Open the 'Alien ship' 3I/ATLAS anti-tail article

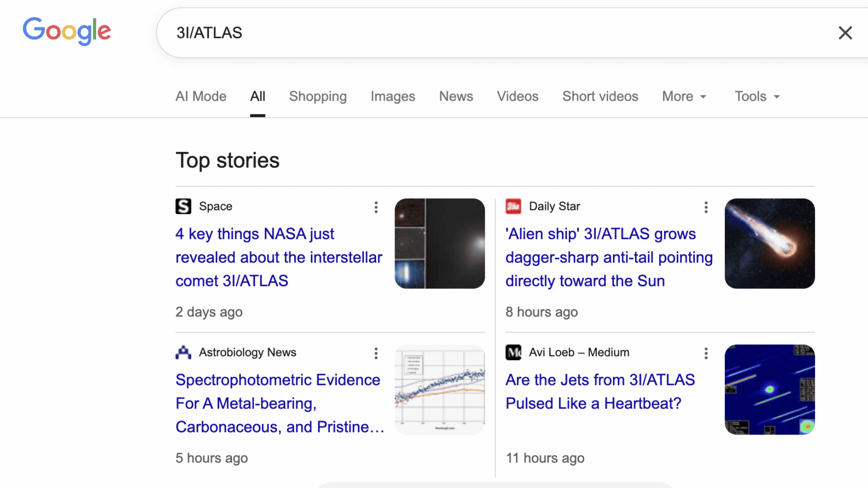pyautogui.click(x=609, y=258)
